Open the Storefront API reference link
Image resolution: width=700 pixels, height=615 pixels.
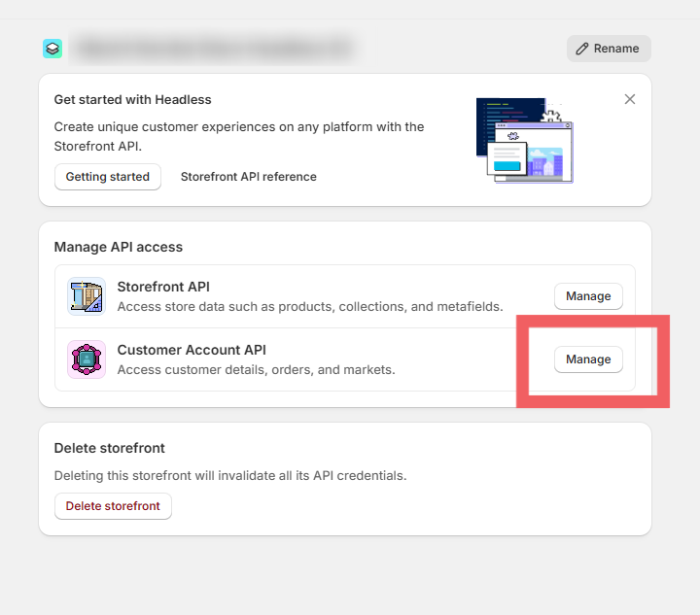(x=249, y=177)
